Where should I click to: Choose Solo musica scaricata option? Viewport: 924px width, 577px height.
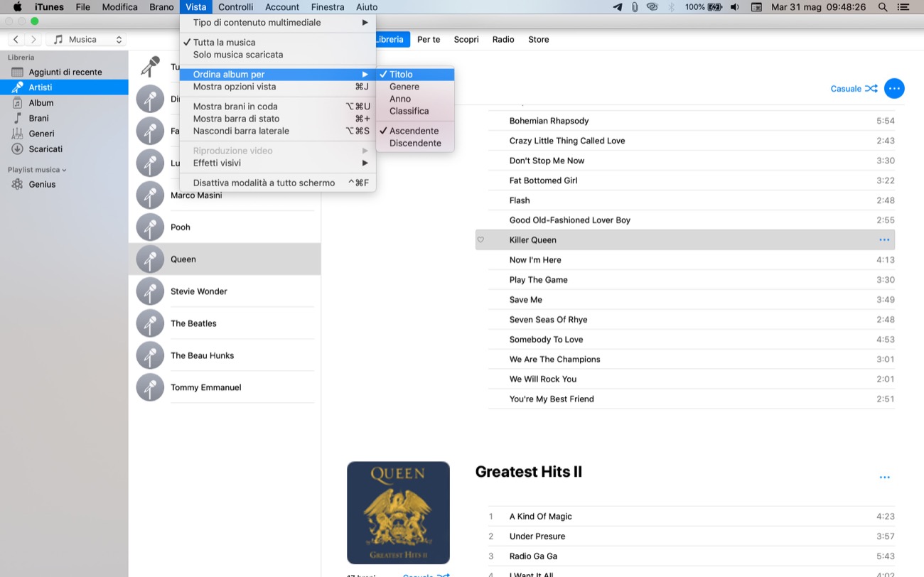coord(278,55)
